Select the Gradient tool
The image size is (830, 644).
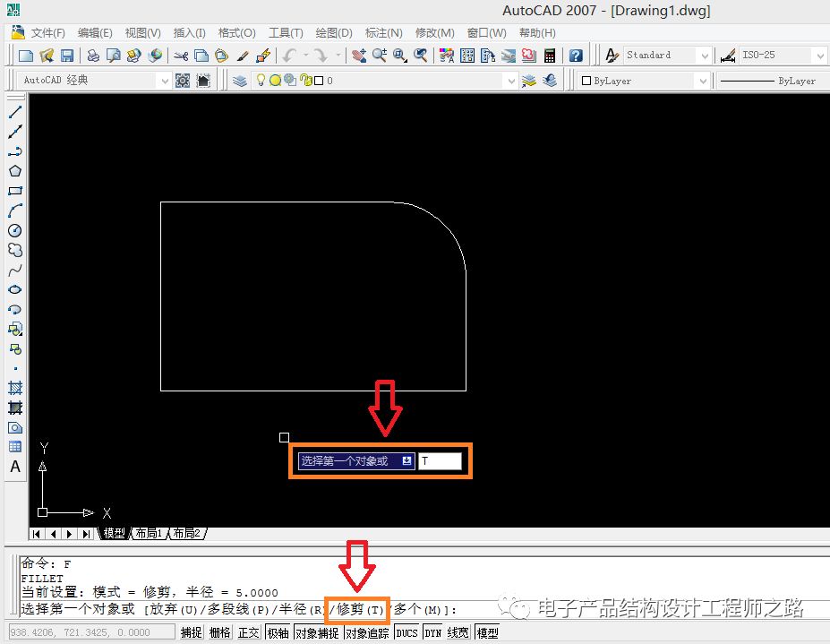click(15, 408)
